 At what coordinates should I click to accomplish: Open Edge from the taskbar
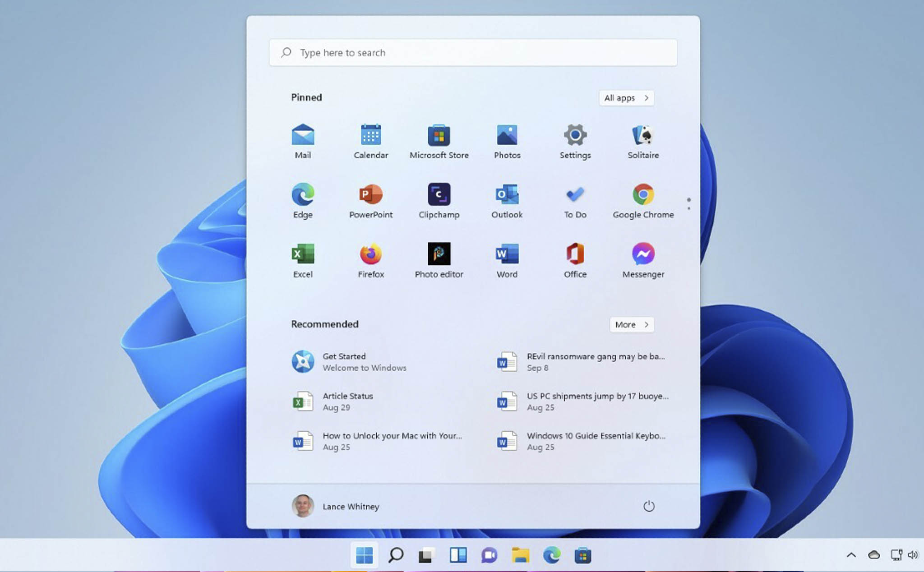click(x=552, y=555)
